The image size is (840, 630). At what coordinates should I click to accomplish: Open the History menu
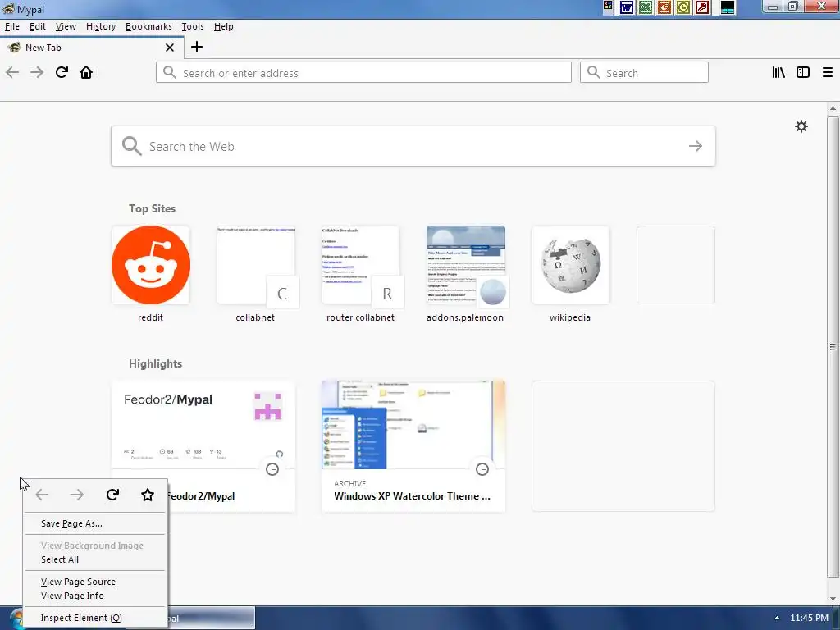pos(101,26)
